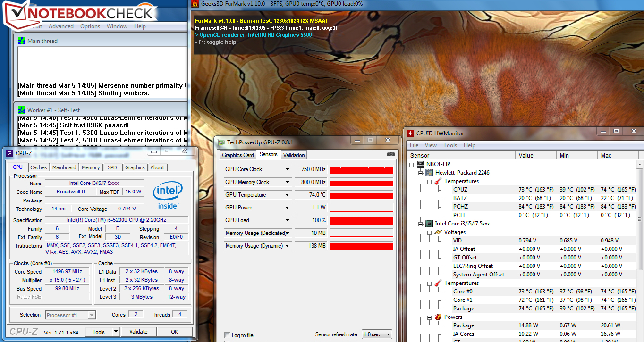Open the Graphics Card tab in GPU-Z
644x342 pixels.
(x=238, y=155)
